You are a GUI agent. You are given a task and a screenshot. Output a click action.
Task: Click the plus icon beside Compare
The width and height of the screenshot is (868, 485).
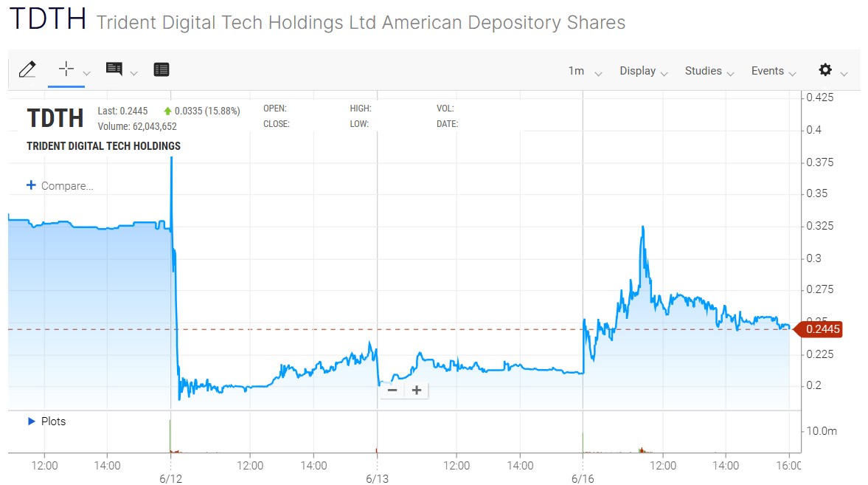tap(31, 185)
